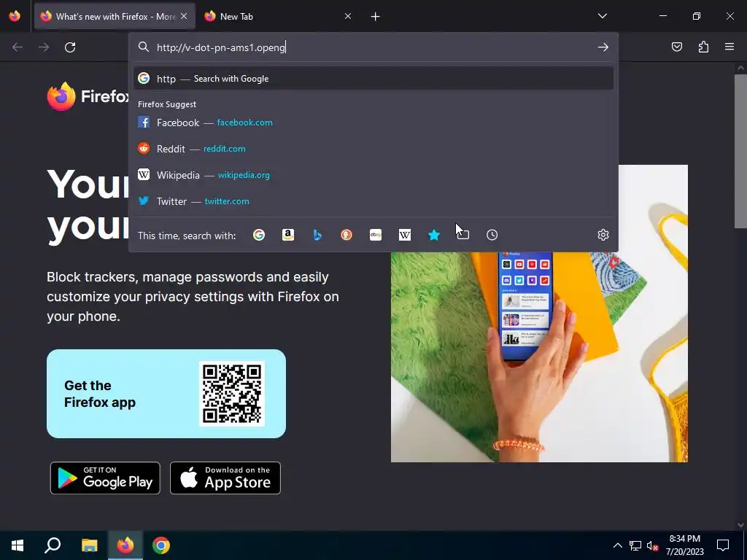The height and width of the screenshot is (560, 747).
Task: Show hidden system tray icons
Action: pos(617,545)
